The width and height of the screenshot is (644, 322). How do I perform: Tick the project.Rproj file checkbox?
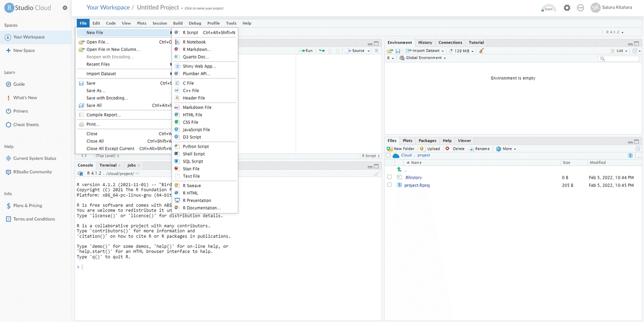coord(390,185)
